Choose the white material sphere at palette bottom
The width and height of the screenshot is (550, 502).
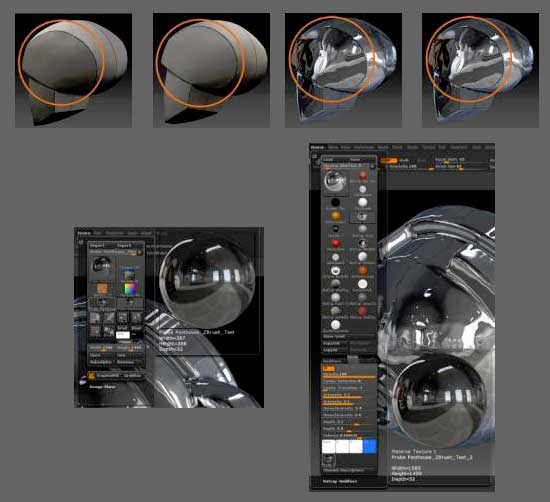[x=335, y=325]
